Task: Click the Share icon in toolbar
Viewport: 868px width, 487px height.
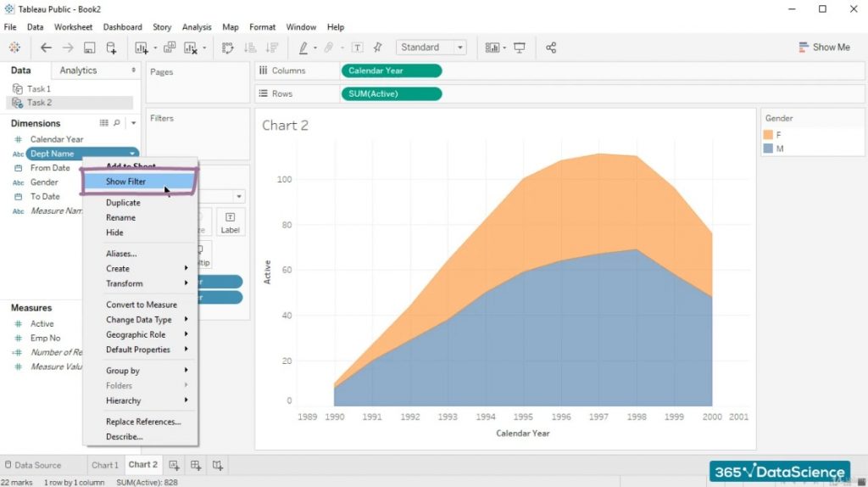Action: point(551,48)
